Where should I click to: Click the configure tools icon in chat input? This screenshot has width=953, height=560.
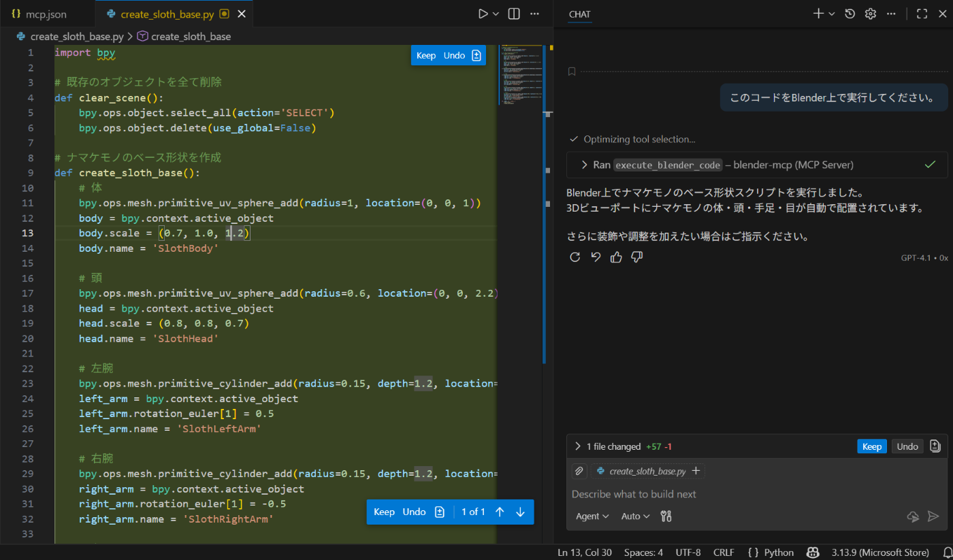point(666,516)
